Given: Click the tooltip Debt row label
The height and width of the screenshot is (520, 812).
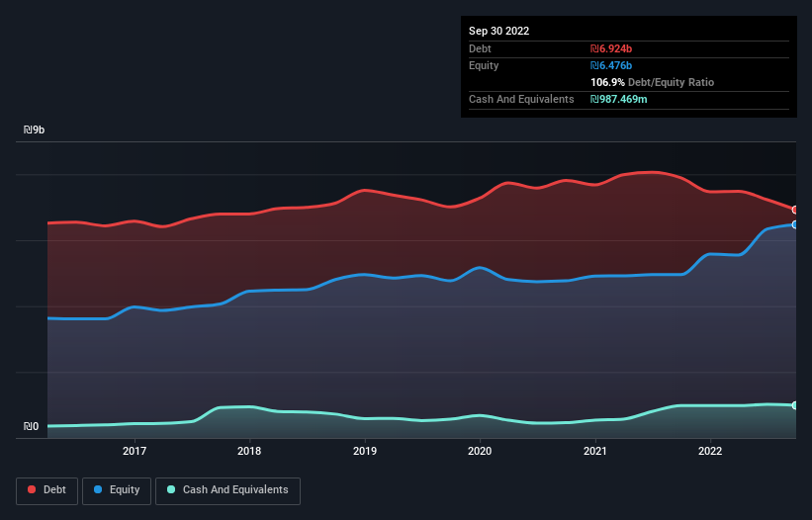Looking at the screenshot, I should coord(480,48).
